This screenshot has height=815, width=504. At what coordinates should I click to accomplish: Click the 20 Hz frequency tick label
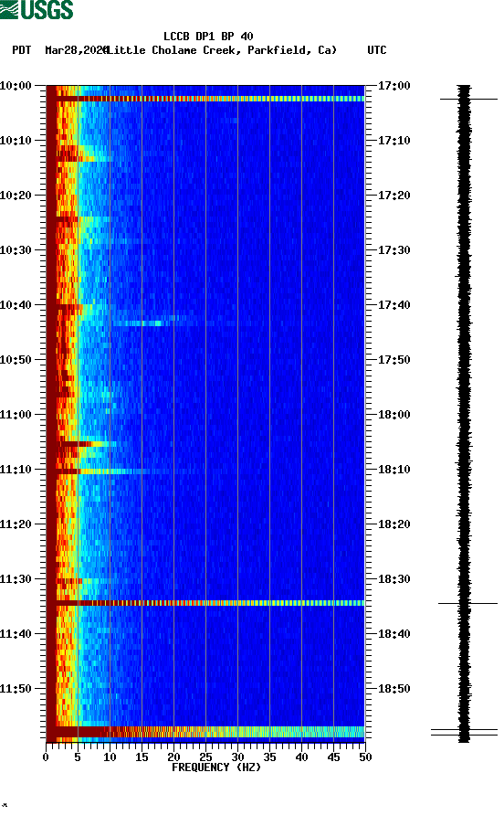pyautogui.click(x=173, y=757)
